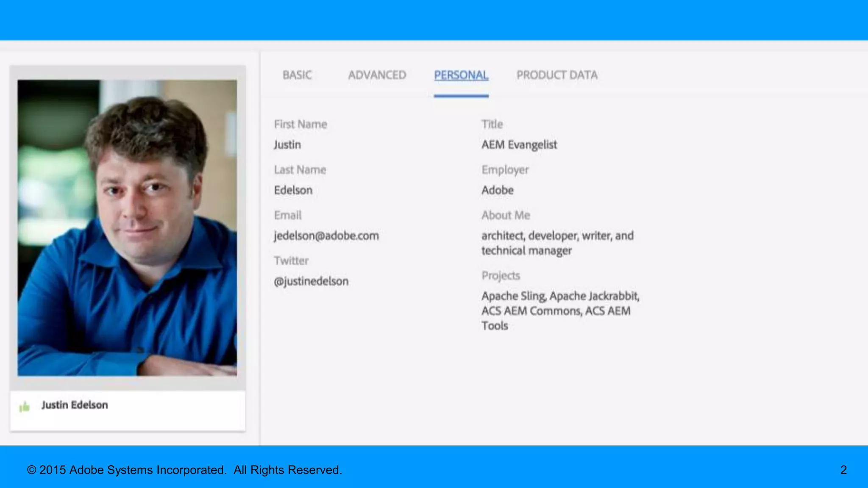Click the First Name value Justin
868x488 pixels.
[x=287, y=145]
